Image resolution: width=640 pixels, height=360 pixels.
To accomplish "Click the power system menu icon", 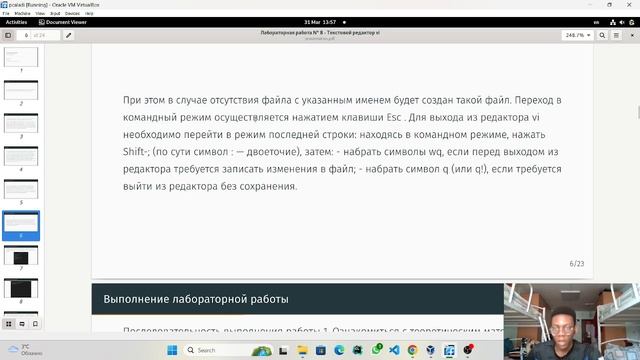I will click(x=632, y=22).
